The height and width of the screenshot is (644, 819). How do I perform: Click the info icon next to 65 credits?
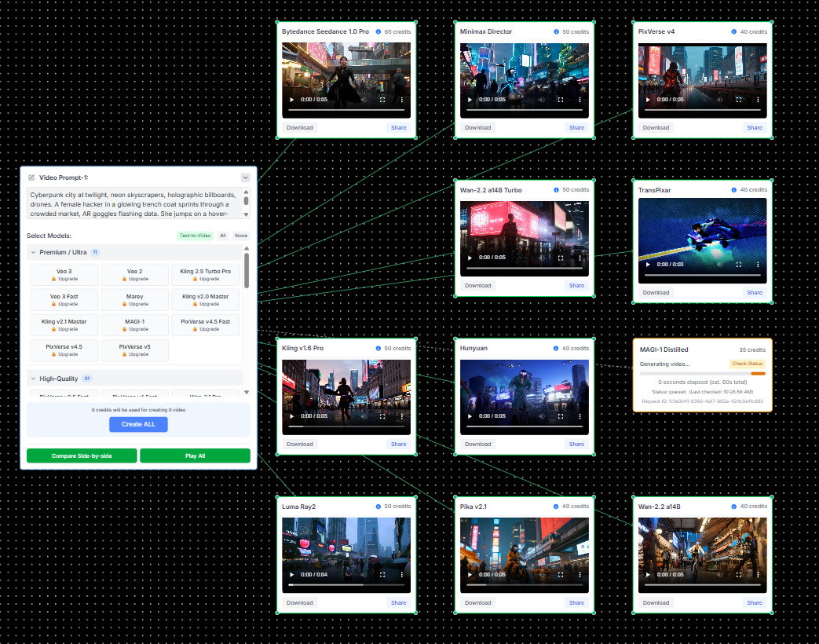click(x=378, y=32)
